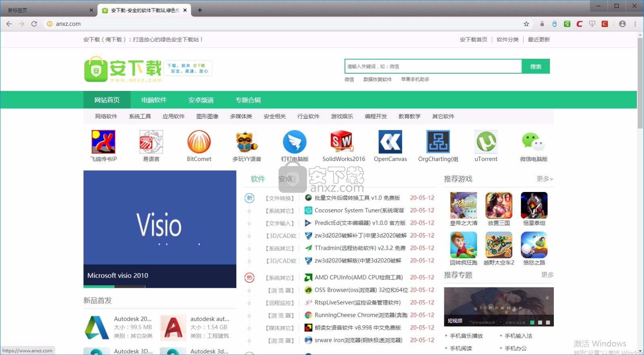Open the 放置三国 game icon
Image resolution: width=644 pixels, height=355 pixels.
click(499, 205)
